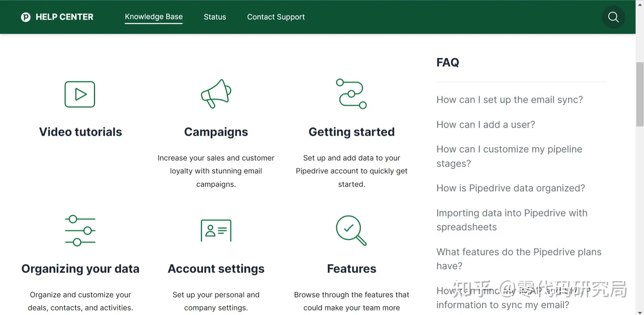Screen dimensions: 644x315
Task: Open the Organizing your data heading
Action: [x=80, y=269]
